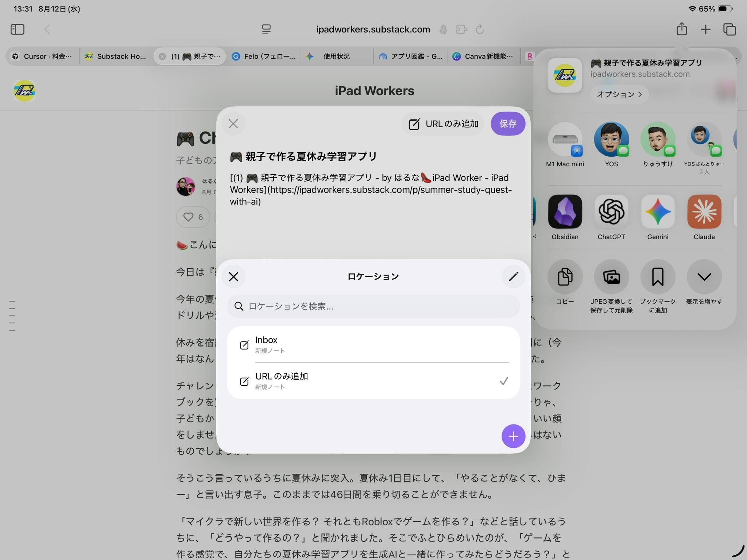Tap the コピー action icon

coord(565,277)
